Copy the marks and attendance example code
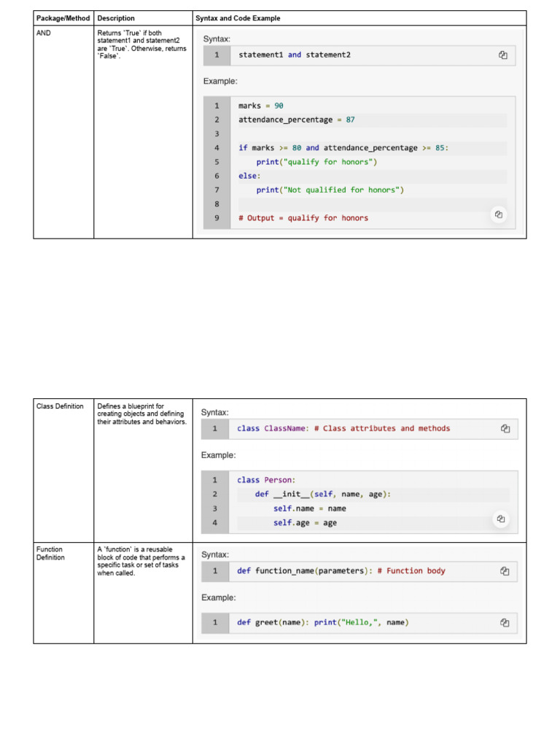The width and height of the screenshot is (560, 747). [x=499, y=214]
